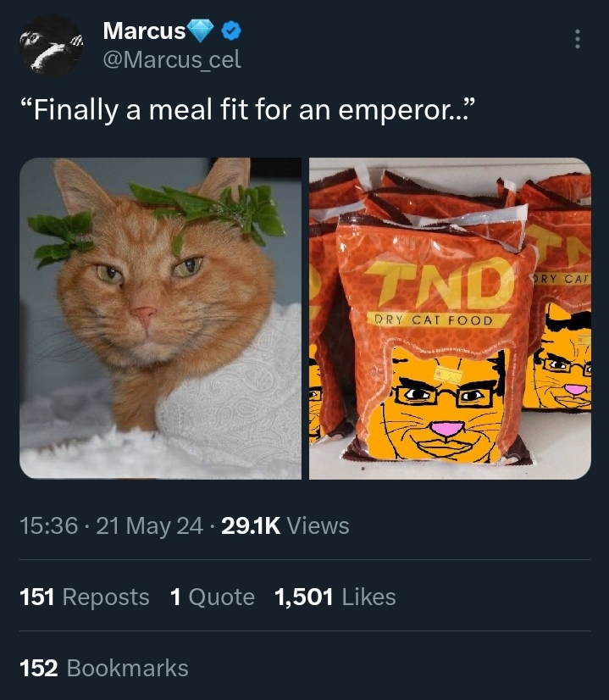Viewport: 609px width, 700px height.
Task: Open the Marcus display name
Action: coord(144,31)
